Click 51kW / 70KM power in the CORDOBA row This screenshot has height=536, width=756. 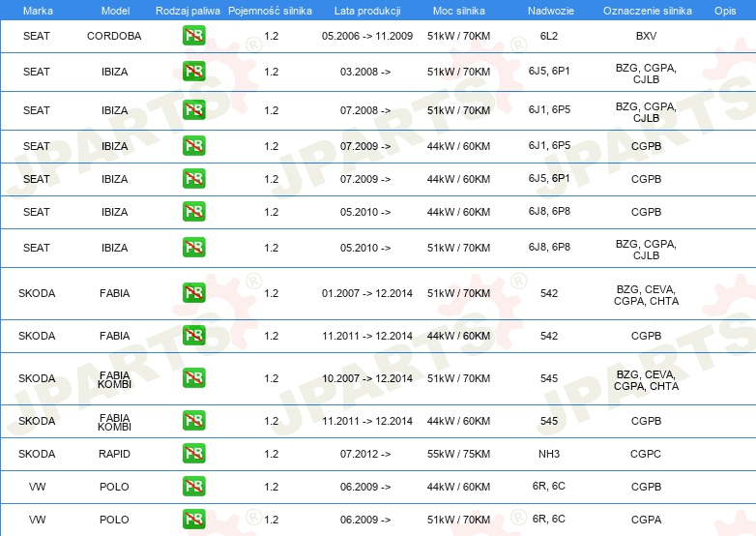point(458,36)
